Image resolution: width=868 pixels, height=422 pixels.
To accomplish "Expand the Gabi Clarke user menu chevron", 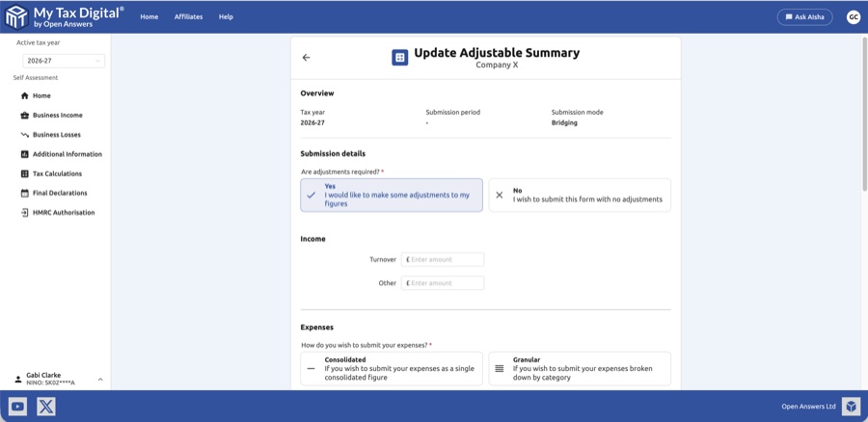I will 100,380.
